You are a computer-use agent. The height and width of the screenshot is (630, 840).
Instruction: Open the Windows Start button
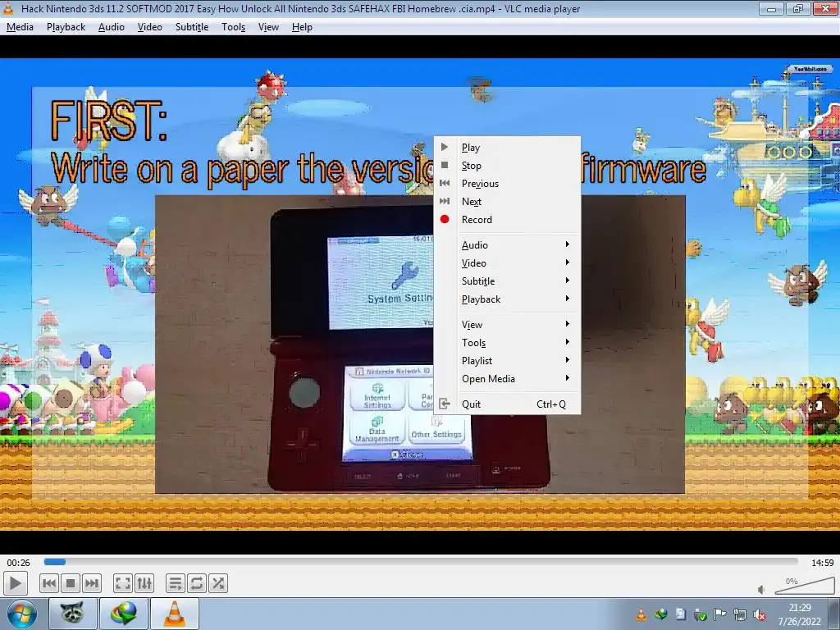pos(21,614)
